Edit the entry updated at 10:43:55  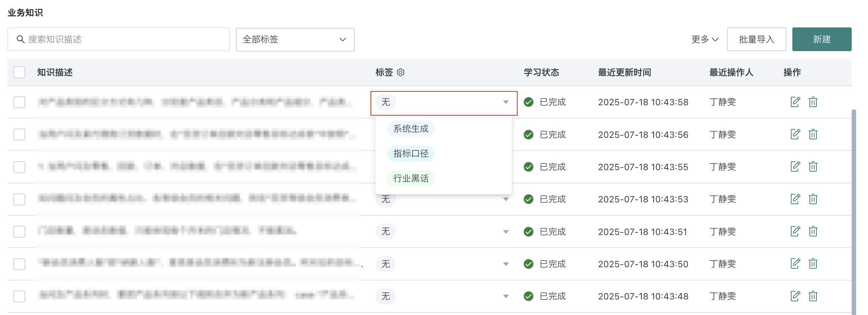point(795,167)
